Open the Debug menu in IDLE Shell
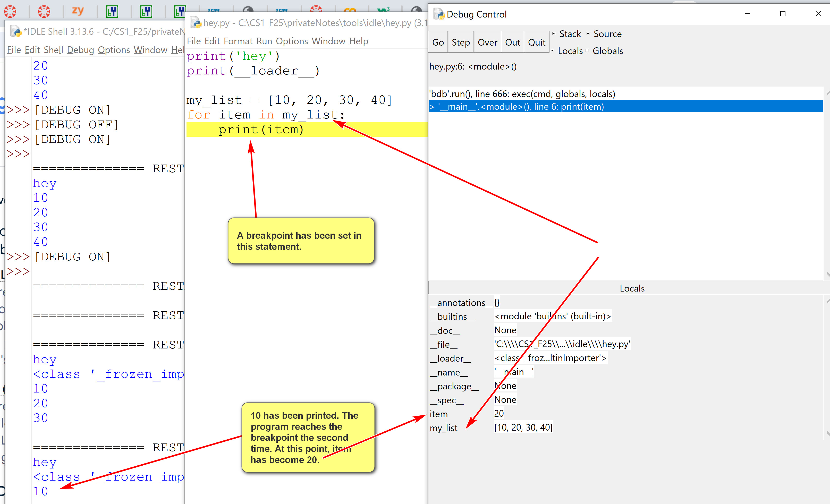This screenshot has height=504, width=830. 80,50
